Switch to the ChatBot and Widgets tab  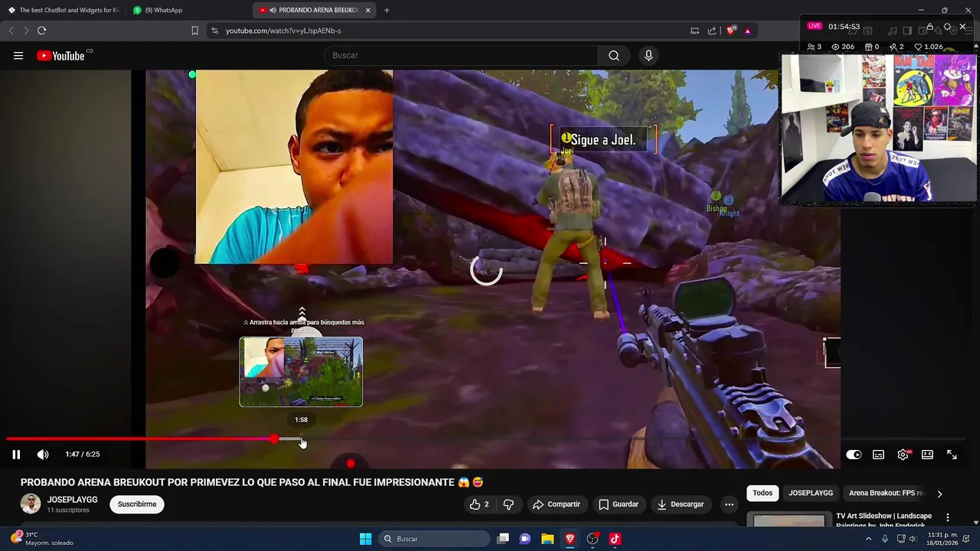[64, 10]
